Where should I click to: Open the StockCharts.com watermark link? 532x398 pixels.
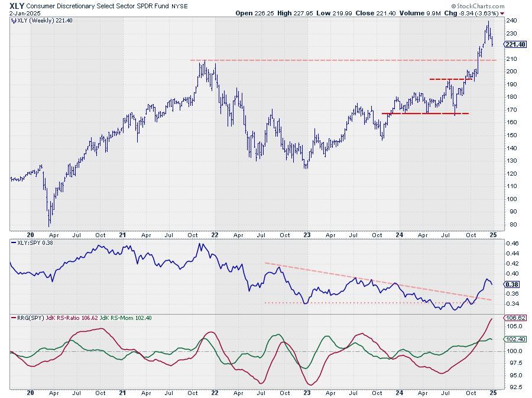coord(481,6)
